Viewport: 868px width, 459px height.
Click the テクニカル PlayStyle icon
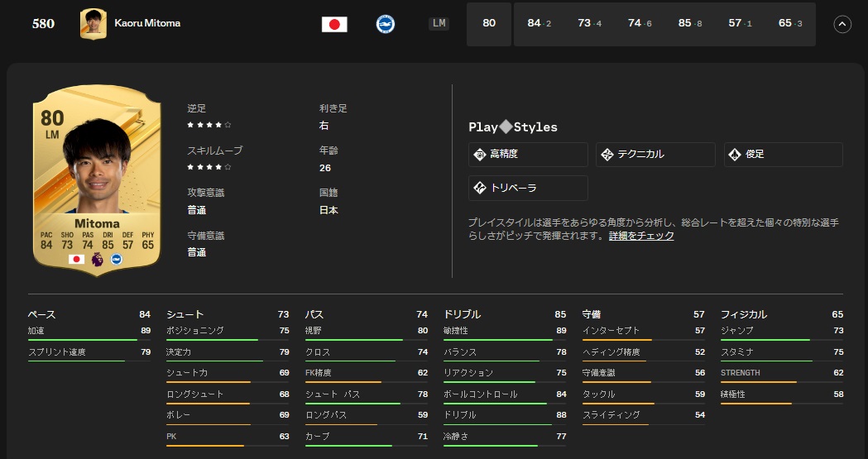(607, 155)
